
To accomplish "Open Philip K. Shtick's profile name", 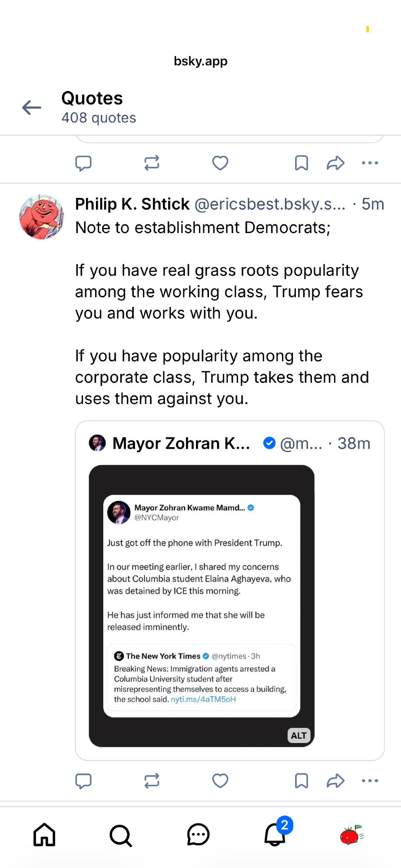I will pyautogui.click(x=132, y=204).
